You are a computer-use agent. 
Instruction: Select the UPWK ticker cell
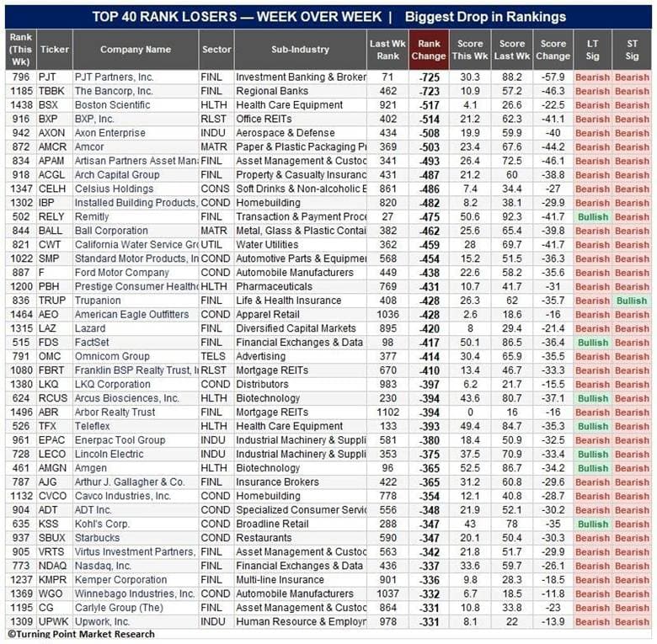click(53, 622)
